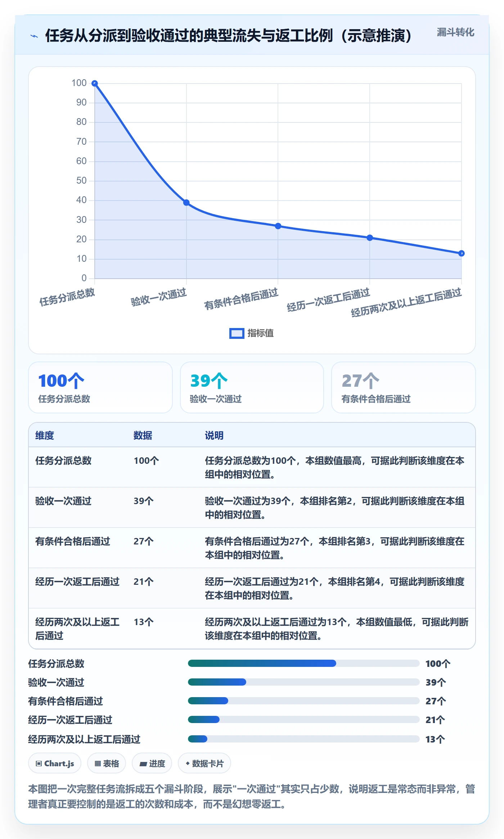Click the chart data point at 39
Screen dimensions: 504x839
click(x=186, y=202)
